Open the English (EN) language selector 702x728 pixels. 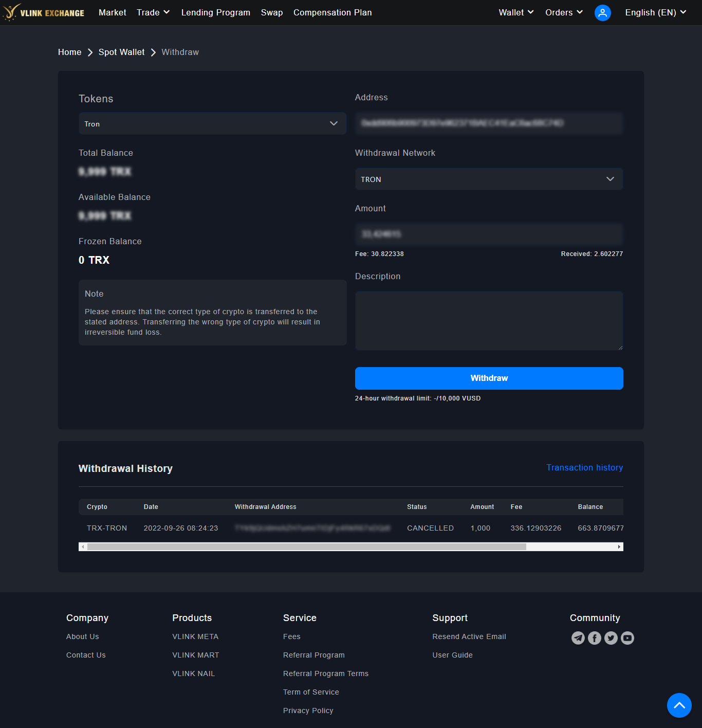coord(655,12)
